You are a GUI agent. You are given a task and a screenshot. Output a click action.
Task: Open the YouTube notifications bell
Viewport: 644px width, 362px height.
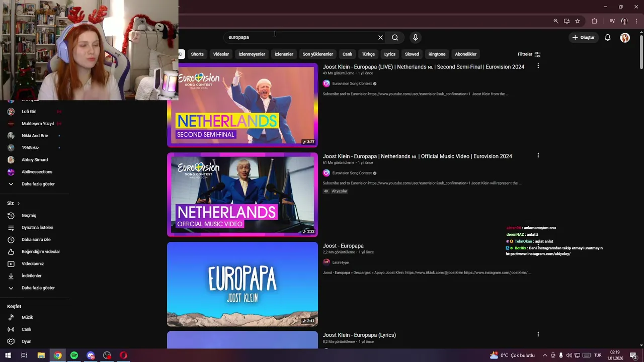[607, 37]
